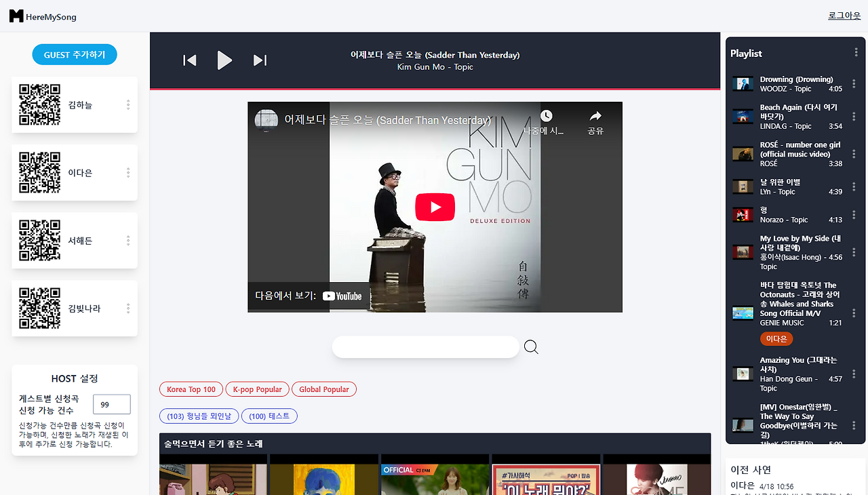The image size is (868, 495).
Task: Click the video title in YouTube embed
Action: (387, 120)
